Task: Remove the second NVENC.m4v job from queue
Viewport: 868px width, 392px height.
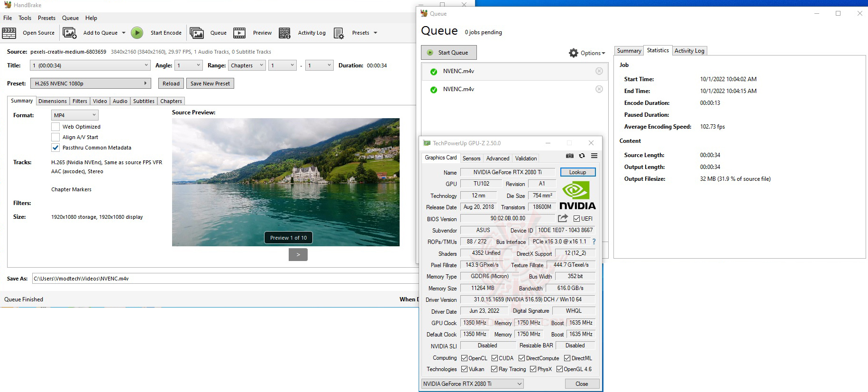Action: coord(599,89)
